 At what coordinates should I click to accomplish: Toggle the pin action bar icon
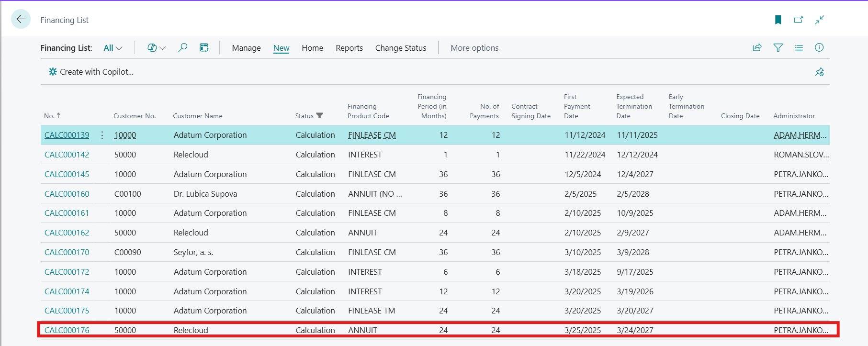(x=819, y=72)
